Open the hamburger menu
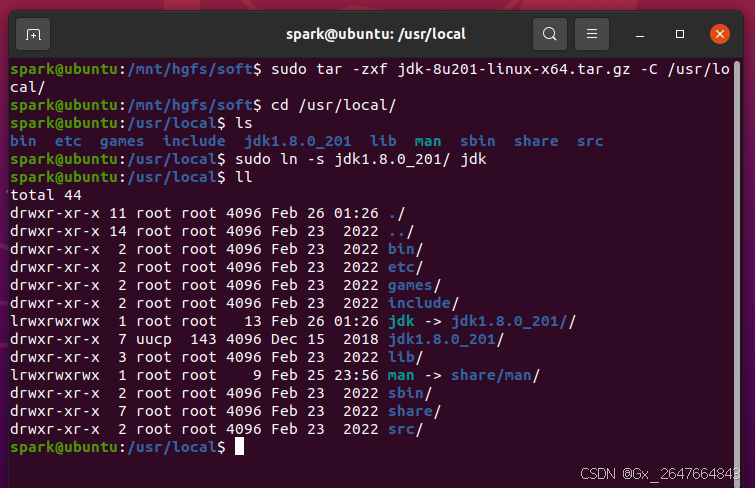The height and width of the screenshot is (488, 755). click(x=592, y=34)
